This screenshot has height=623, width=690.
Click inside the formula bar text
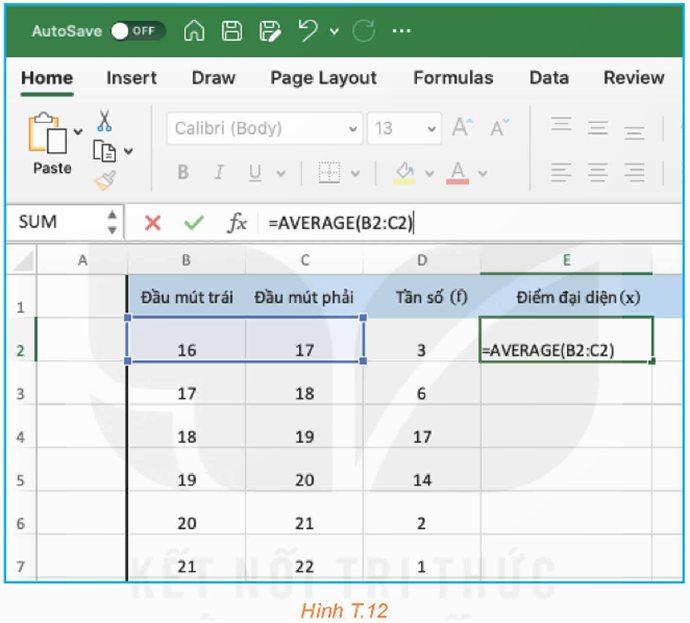[x=341, y=223]
